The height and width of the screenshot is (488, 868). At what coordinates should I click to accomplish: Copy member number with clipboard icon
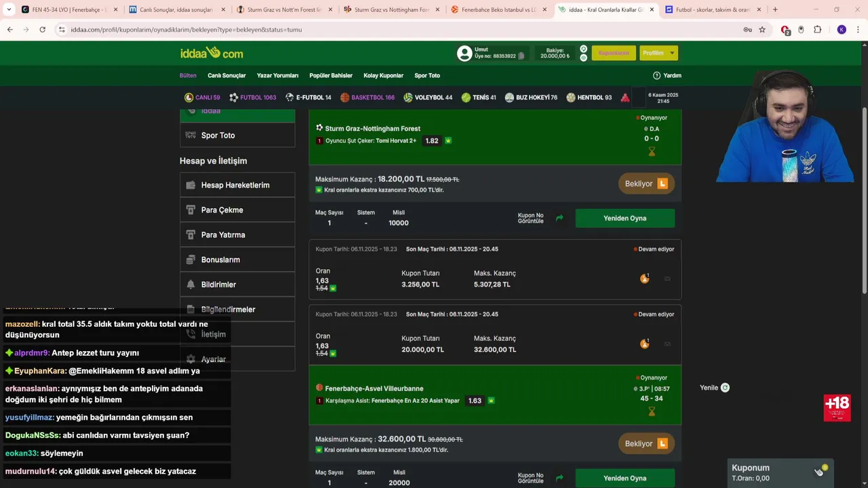click(x=521, y=56)
